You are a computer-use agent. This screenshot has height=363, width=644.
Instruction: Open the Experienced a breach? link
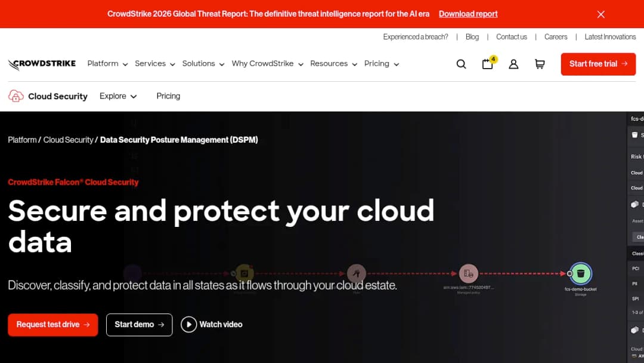415,37
